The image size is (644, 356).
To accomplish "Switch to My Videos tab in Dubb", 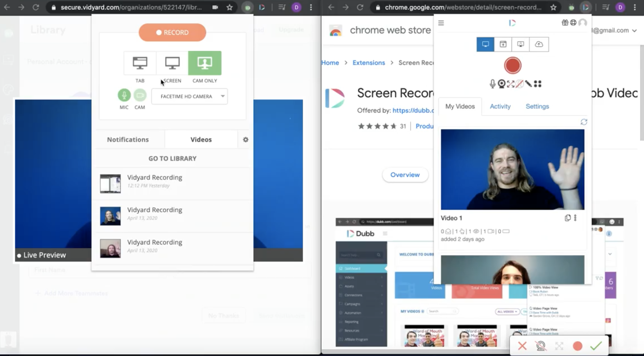I will pyautogui.click(x=460, y=106).
